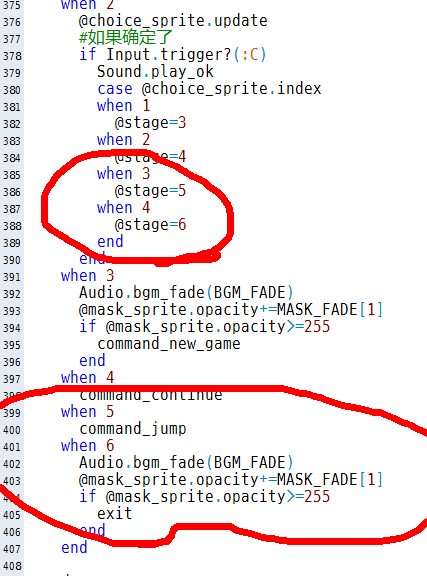427x576 pixels.
Task: Click the 'Sound.play_ok' line
Action: (x=155, y=72)
